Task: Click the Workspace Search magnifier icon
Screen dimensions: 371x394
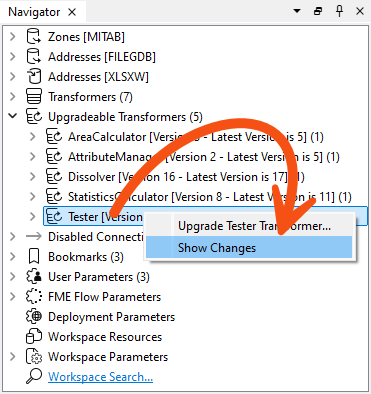Action: [34, 376]
